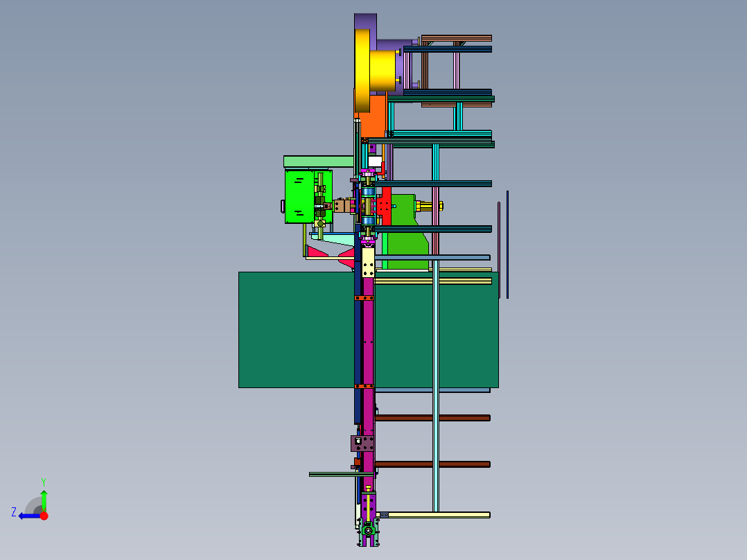This screenshot has height=560, width=747.
Task: Select the orange block beneath the yellow disc
Action: click(373, 116)
